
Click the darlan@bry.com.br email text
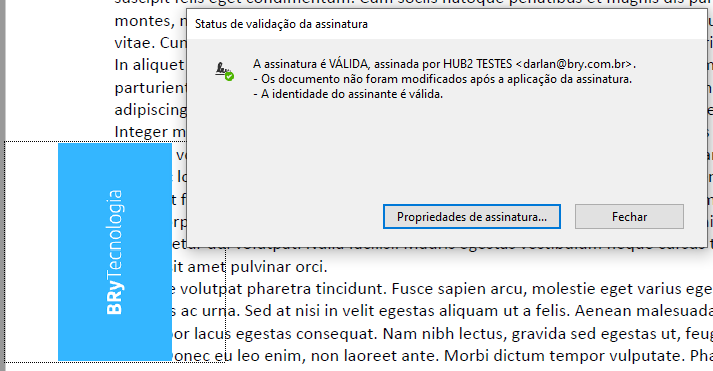click(577, 64)
